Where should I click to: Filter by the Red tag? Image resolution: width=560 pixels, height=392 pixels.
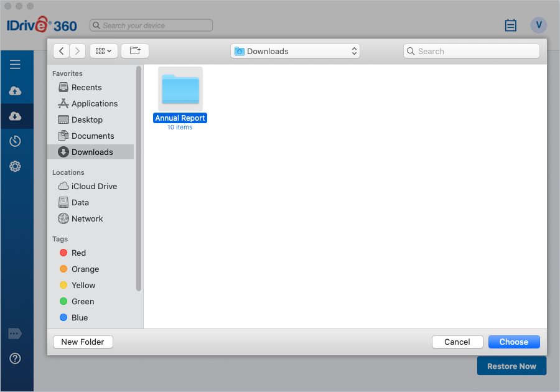91,253
